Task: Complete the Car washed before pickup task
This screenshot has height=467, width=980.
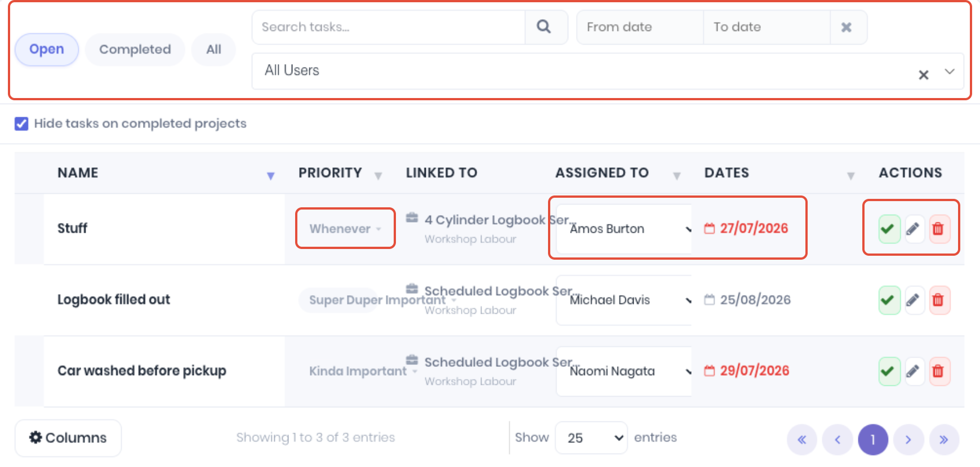Action: tap(889, 371)
